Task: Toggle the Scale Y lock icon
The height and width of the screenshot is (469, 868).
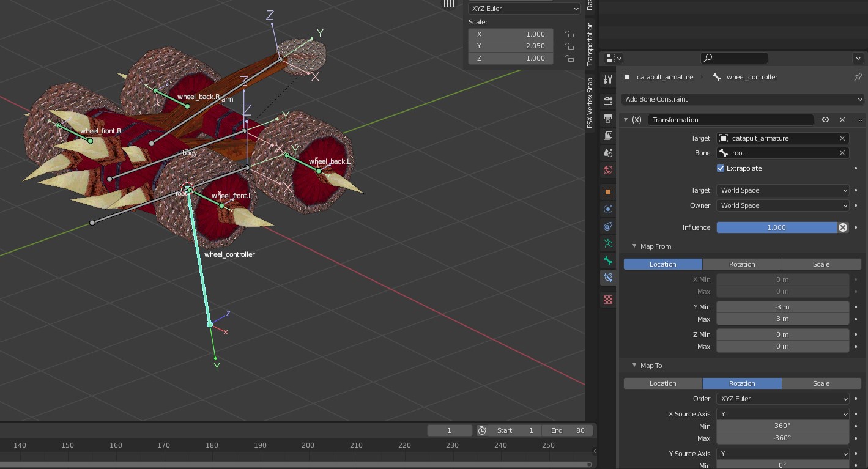Action: 569,46
